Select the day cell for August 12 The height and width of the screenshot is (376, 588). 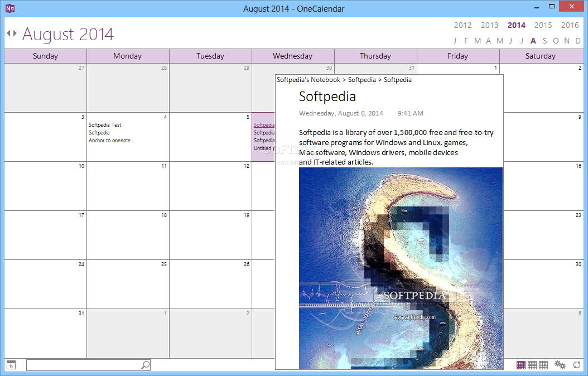pos(210,186)
